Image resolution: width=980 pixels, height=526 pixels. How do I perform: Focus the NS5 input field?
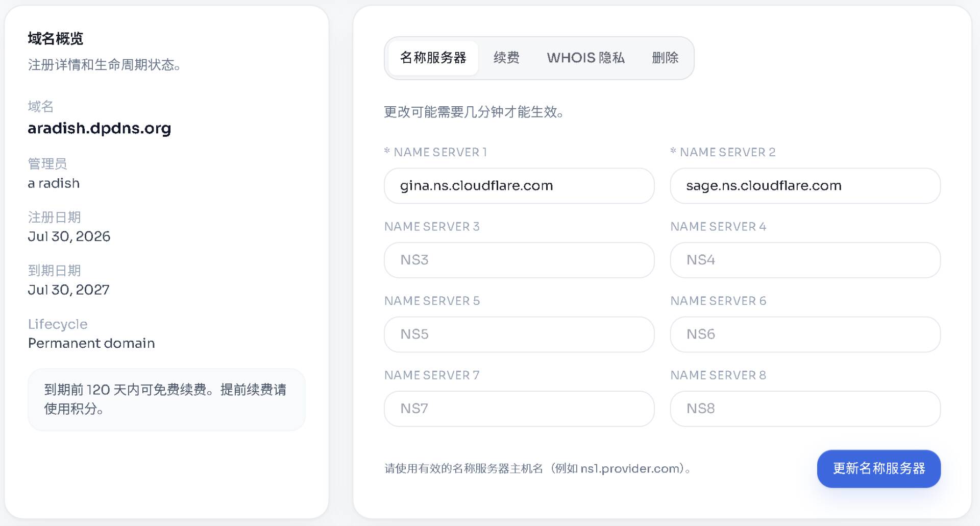(519, 334)
